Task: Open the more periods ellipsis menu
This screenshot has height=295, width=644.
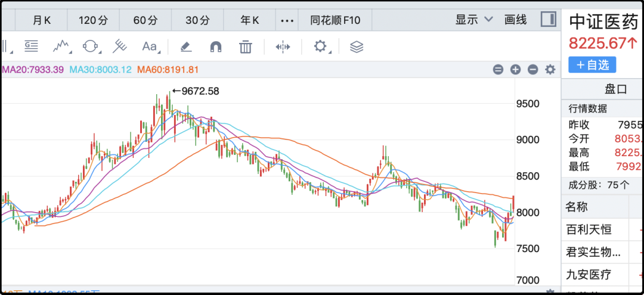Action: [x=287, y=20]
